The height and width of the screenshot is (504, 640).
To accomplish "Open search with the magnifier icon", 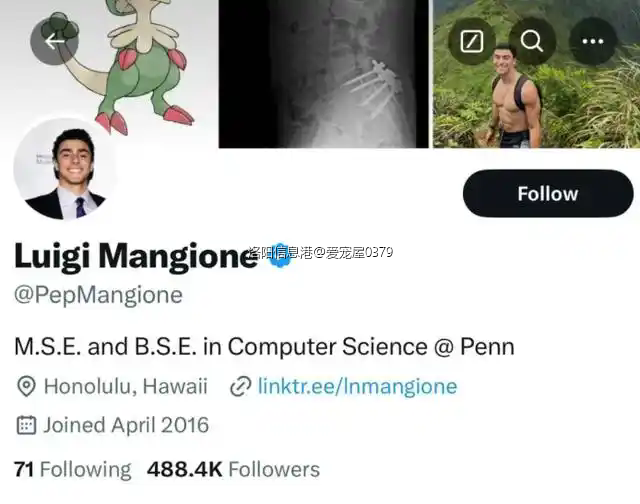I will pyautogui.click(x=532, y=41).
